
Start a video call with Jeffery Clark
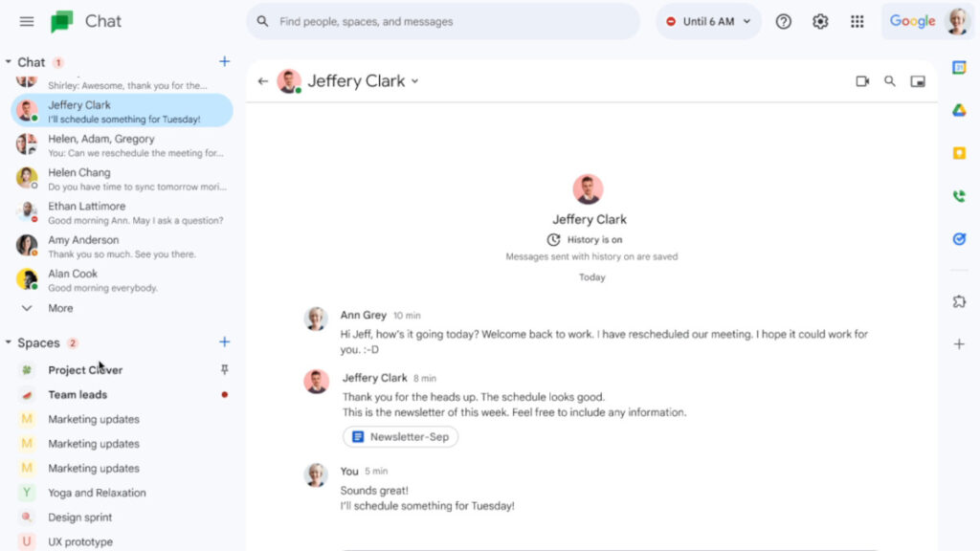click(x=862, y=81)
